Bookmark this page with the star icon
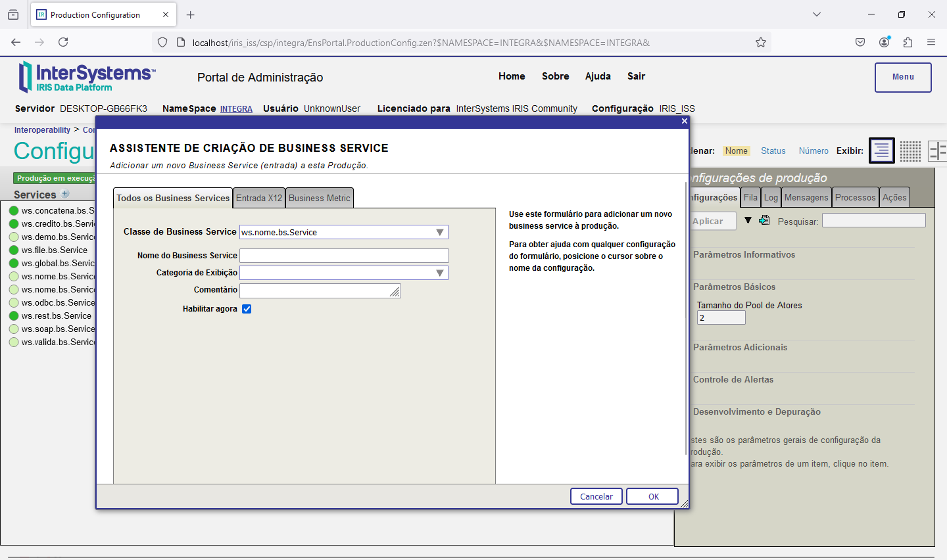This screenshot has width=947, height=560. pos(761,43)
